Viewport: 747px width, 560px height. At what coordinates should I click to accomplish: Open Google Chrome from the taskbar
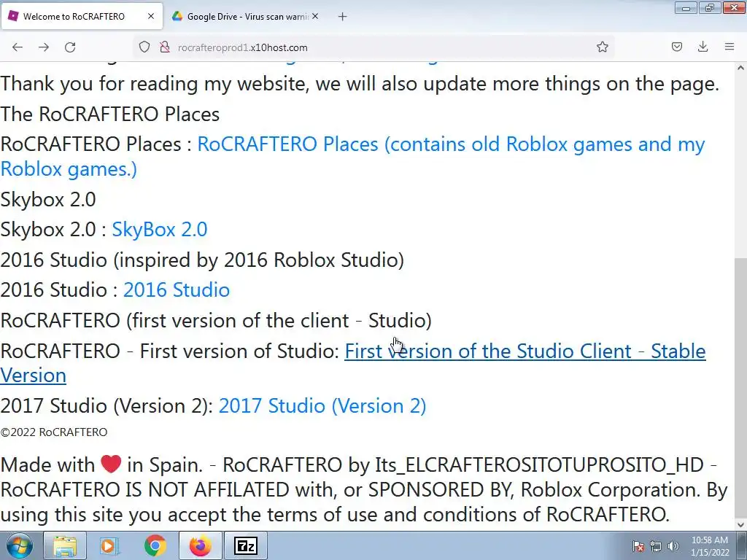(x=155, y=545)
